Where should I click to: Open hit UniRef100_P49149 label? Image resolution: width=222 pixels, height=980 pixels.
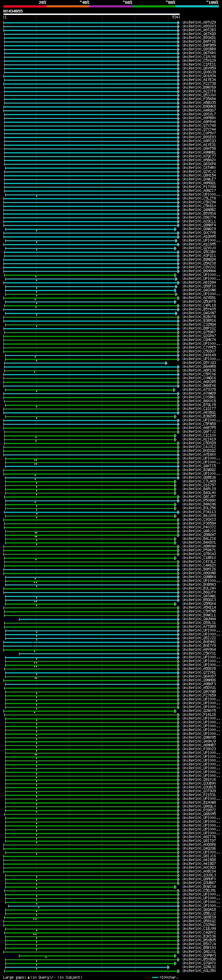click(x=199, y=355)
